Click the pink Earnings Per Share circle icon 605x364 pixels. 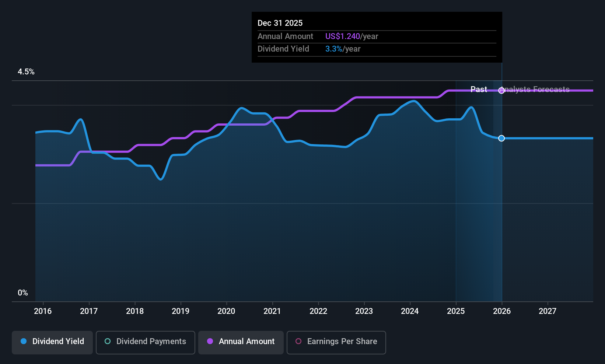298,342
